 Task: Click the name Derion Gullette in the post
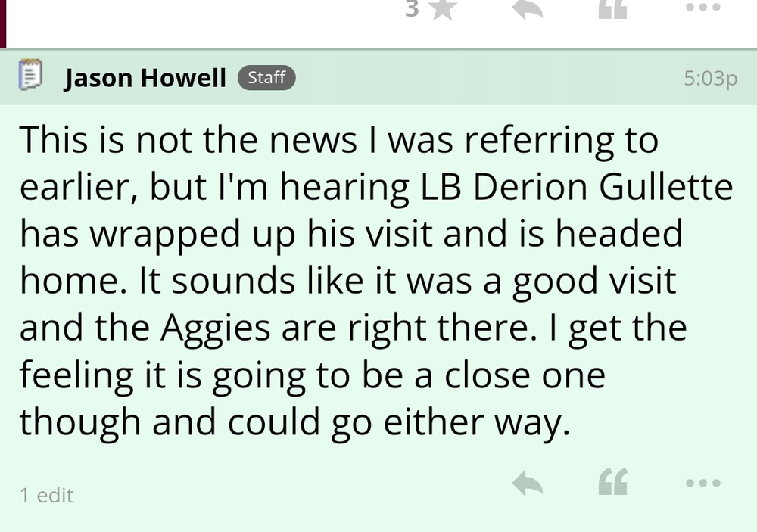tap(603, 188)
